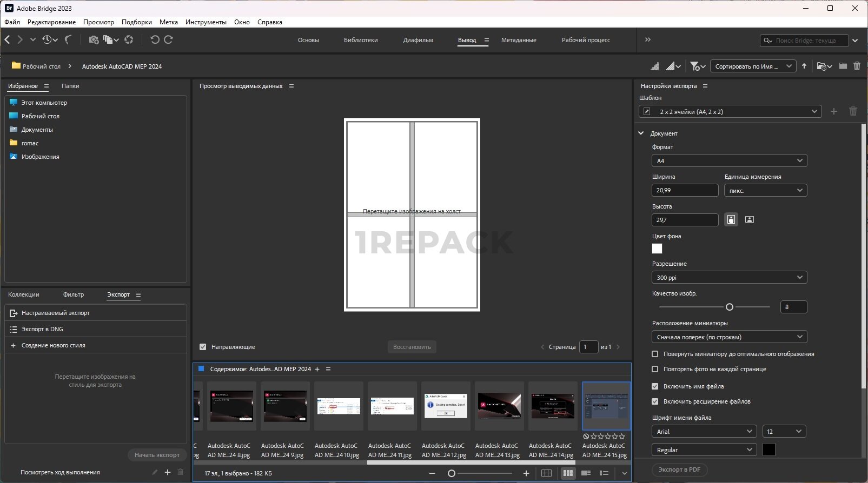Open the Сортировать по Имя dropdown
The width and height of the screenshot is (868, 483).
click(x=753, y=66)
